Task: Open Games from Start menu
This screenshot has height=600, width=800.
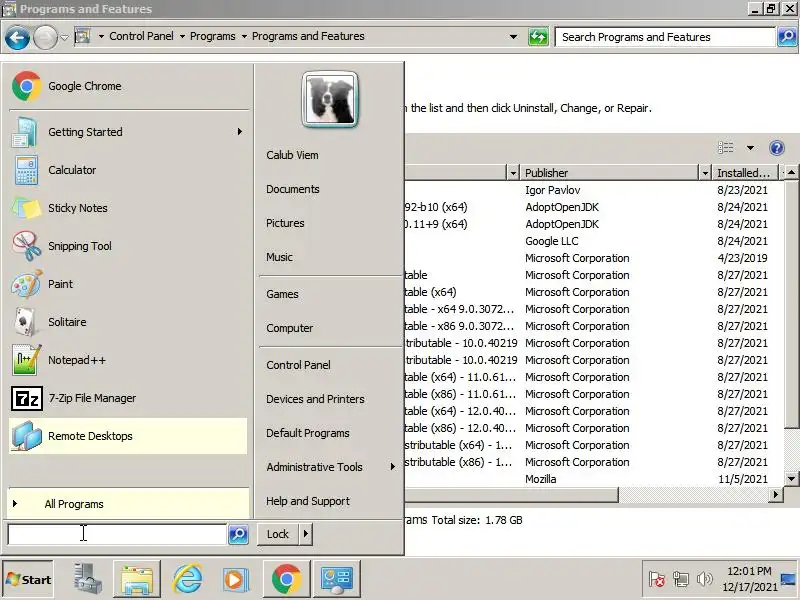Action: [282, 294]
